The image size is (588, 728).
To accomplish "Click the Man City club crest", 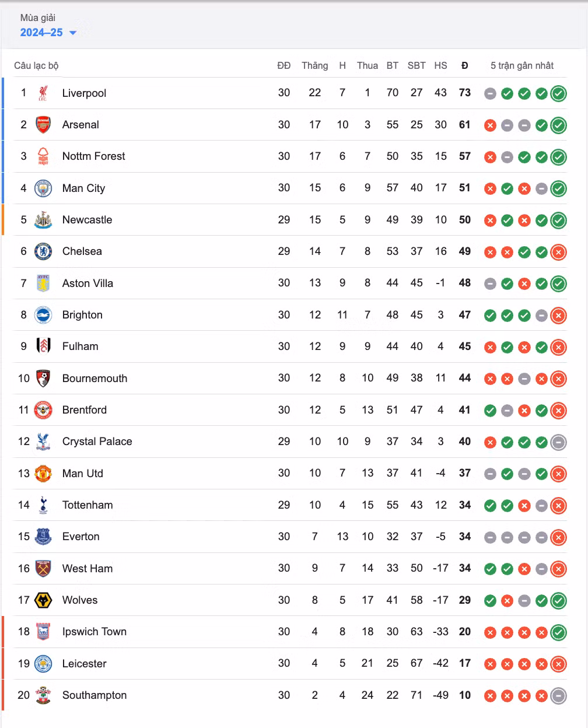I will 43,188.
